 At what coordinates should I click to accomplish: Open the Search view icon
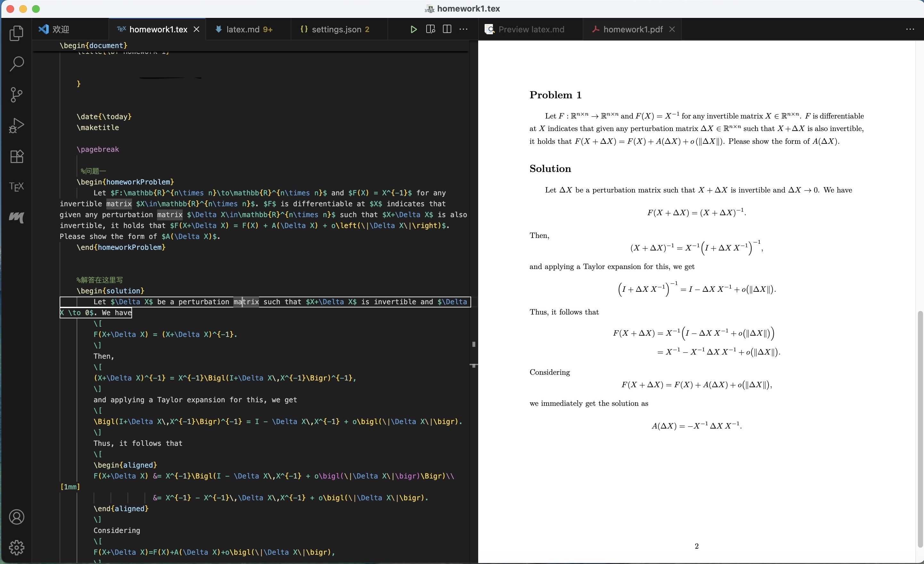16,64
